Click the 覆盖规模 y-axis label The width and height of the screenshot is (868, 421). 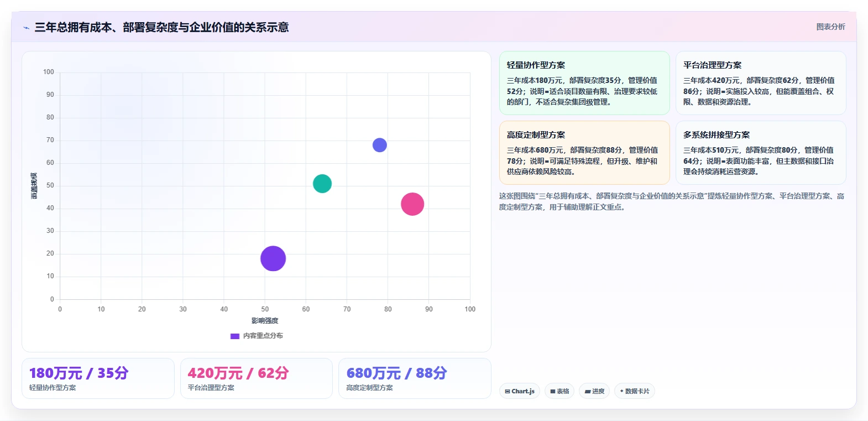34,186
